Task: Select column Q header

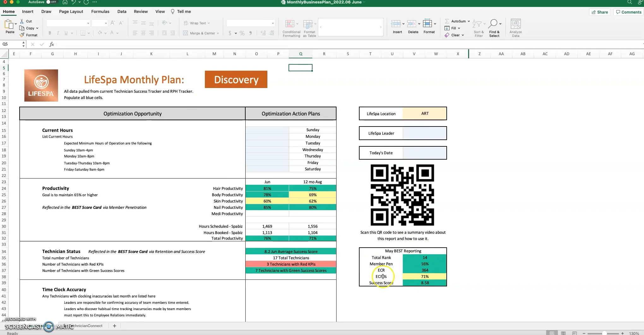Action: (301, 54)
